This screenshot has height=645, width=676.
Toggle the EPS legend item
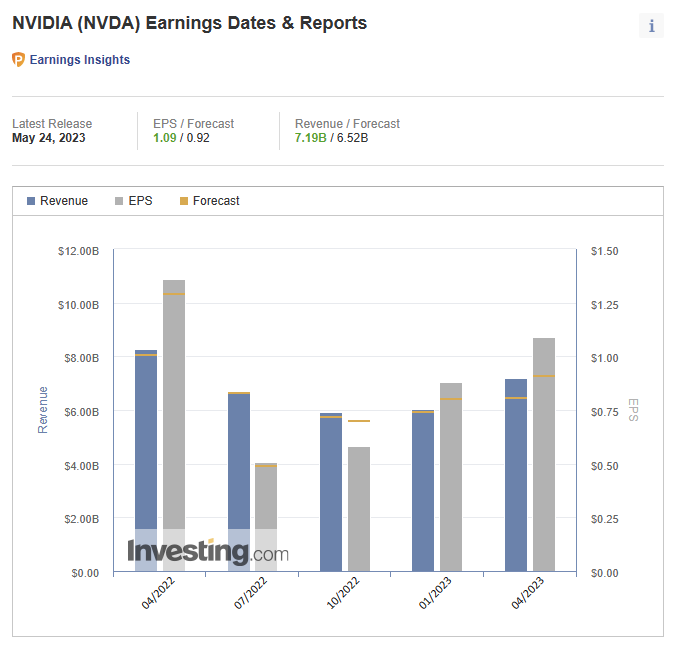pyautogui.click(x=134, y=201)
